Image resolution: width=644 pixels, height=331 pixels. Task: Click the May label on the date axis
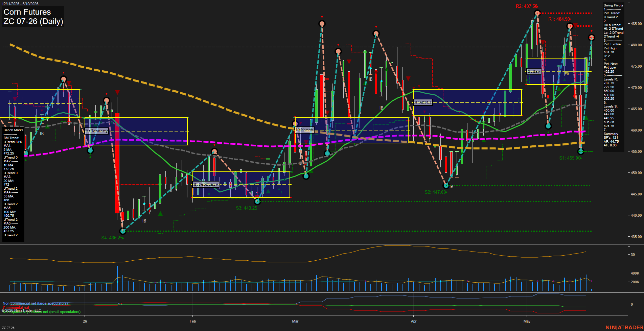pyautogui.click(x=527, y=321)
